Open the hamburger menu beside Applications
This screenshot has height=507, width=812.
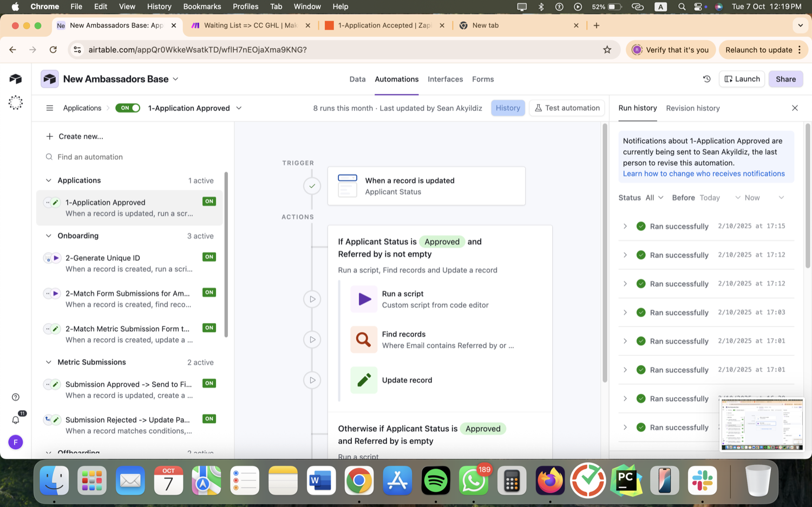point(50,108)
